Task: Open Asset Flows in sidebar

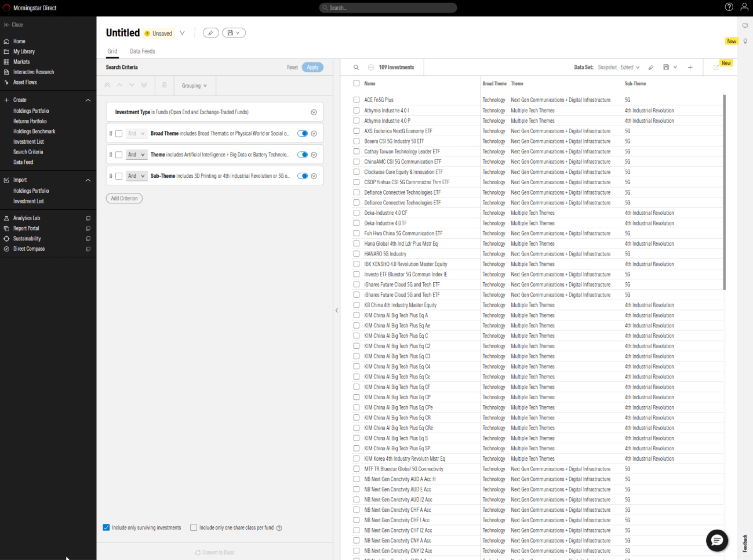Action: click(x=25, y=82)
